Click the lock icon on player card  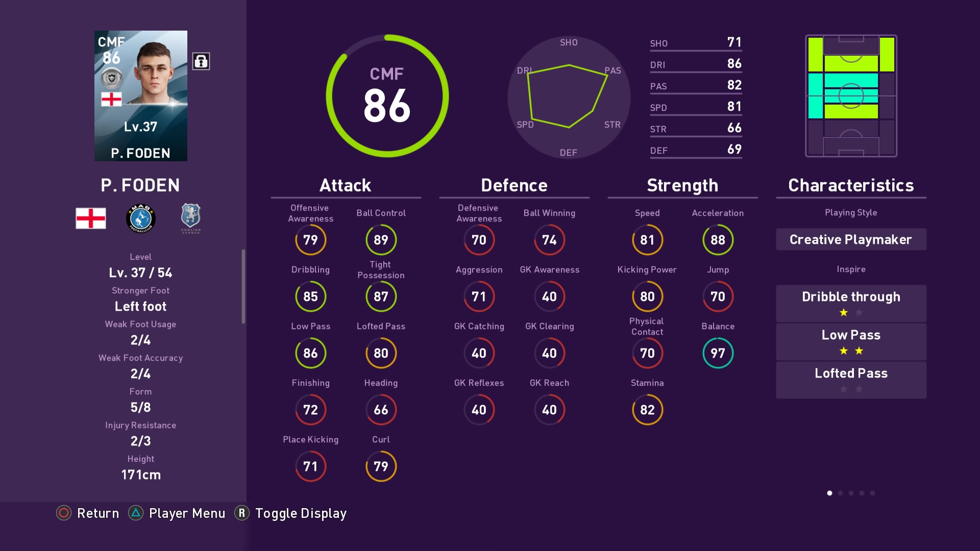(200, 61)
